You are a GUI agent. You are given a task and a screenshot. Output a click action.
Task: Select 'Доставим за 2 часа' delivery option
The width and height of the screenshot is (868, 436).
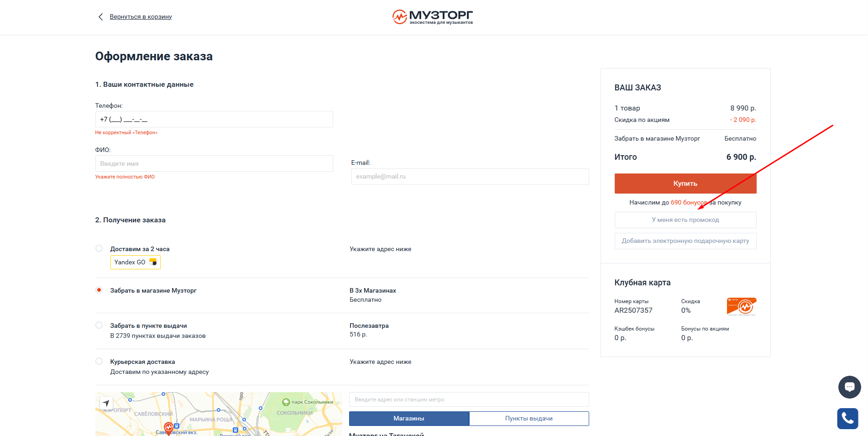tap(99, 249)
